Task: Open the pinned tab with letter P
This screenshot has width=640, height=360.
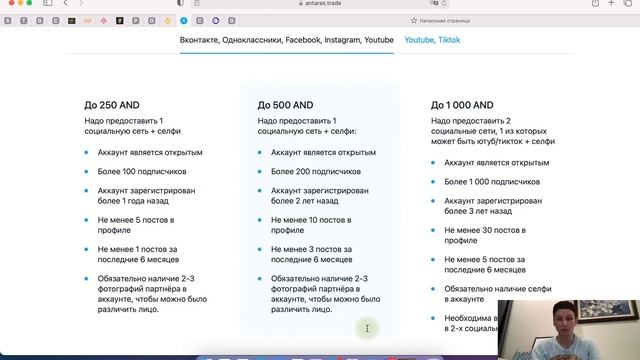Action: (136, 20)
